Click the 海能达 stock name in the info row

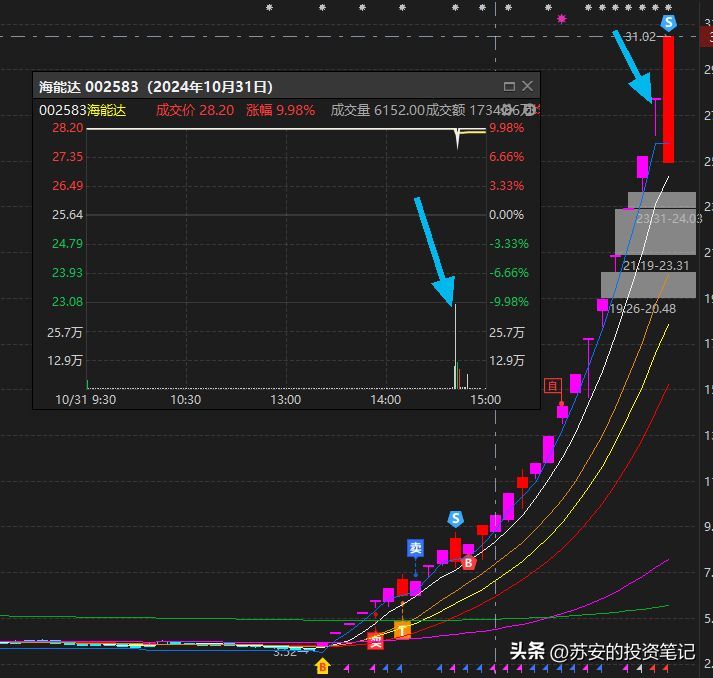pos(107,110)
